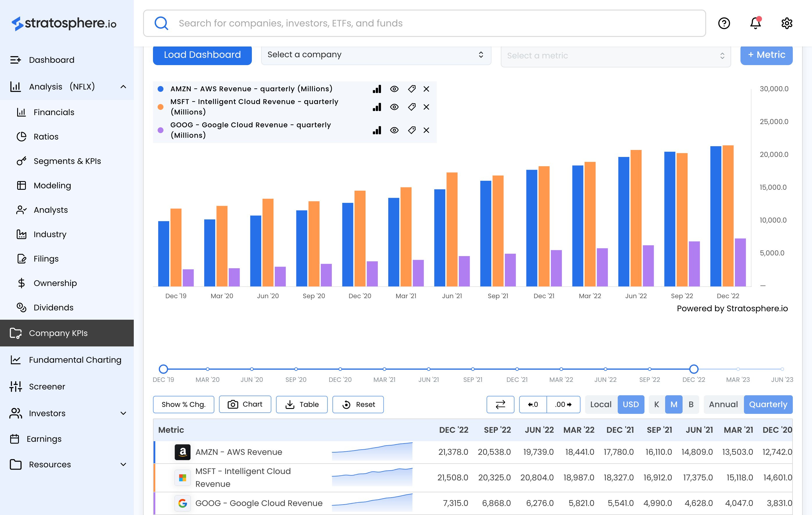
Task: Click Show % Chg. button
Action: (184, 405)
